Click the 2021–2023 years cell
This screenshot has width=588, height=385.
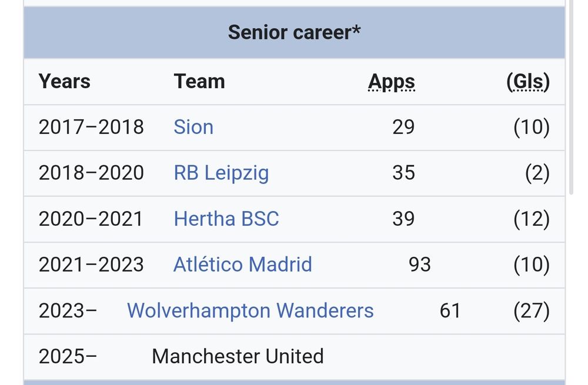pos(91,265)
